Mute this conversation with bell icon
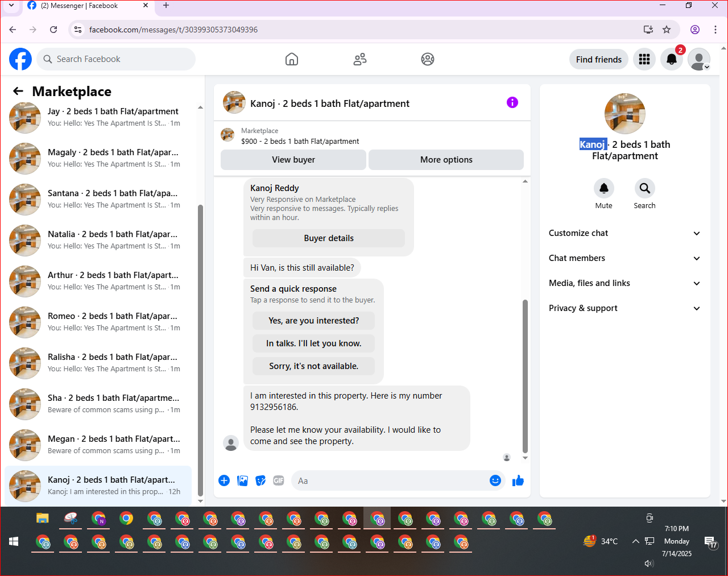 click(604, 188)
